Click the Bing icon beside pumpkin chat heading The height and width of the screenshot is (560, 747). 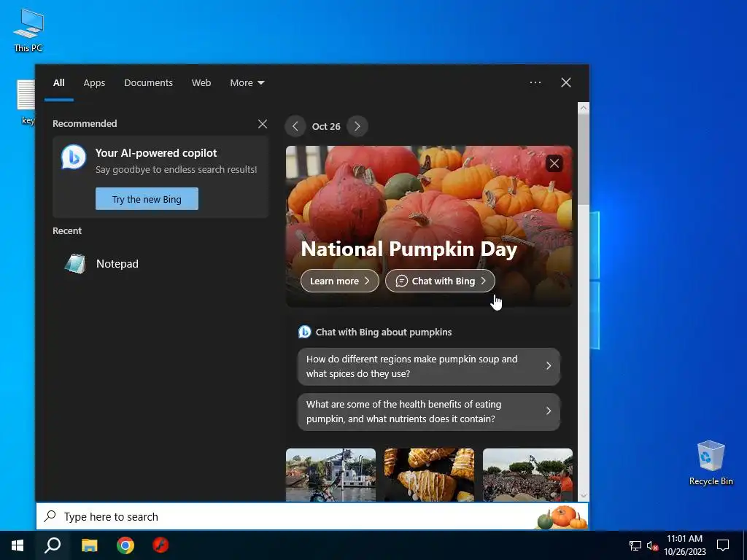click(304, 332)
